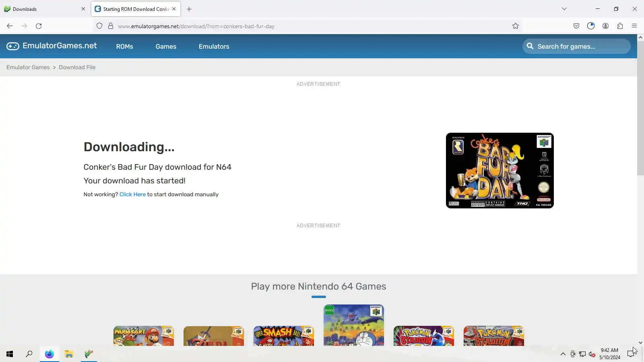Open the Firefox application menu
644x362 pixels.
point(634,26)
